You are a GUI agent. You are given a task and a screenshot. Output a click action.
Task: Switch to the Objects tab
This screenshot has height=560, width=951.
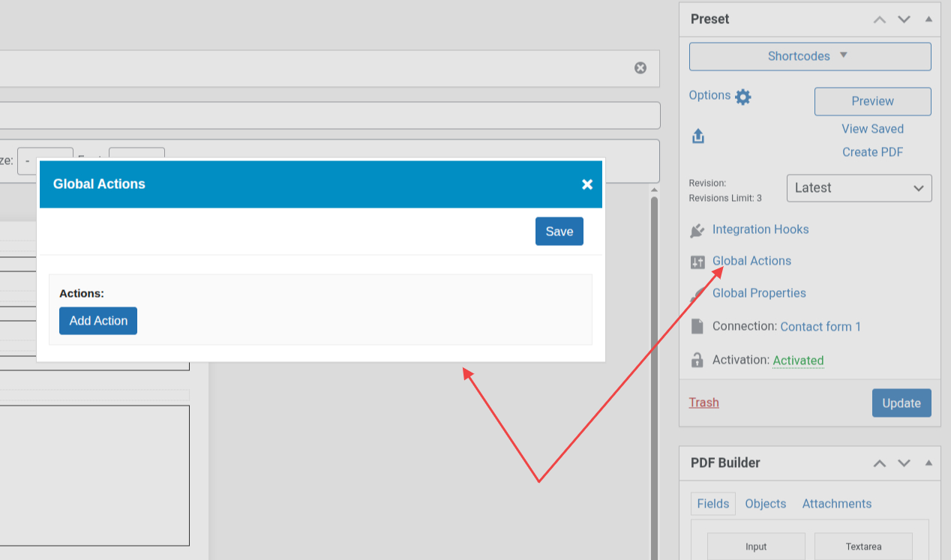(x=765, y=504)
